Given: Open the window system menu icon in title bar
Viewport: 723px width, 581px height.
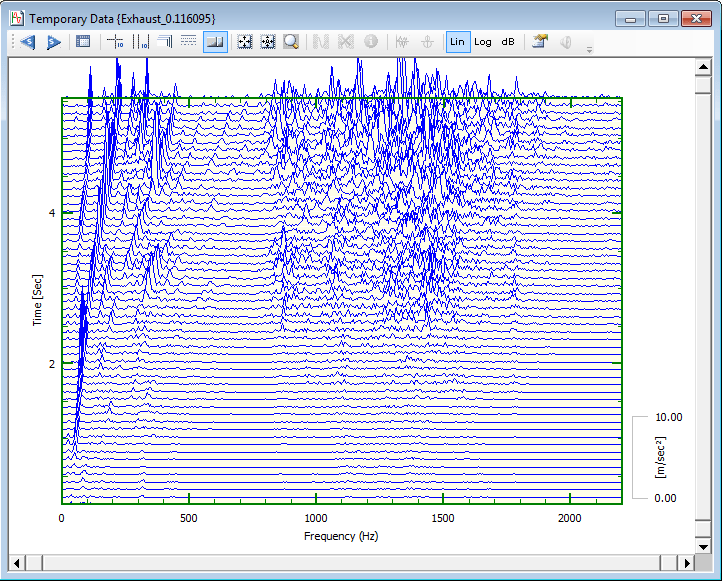Looking at the screenshot, I should 17,18.
